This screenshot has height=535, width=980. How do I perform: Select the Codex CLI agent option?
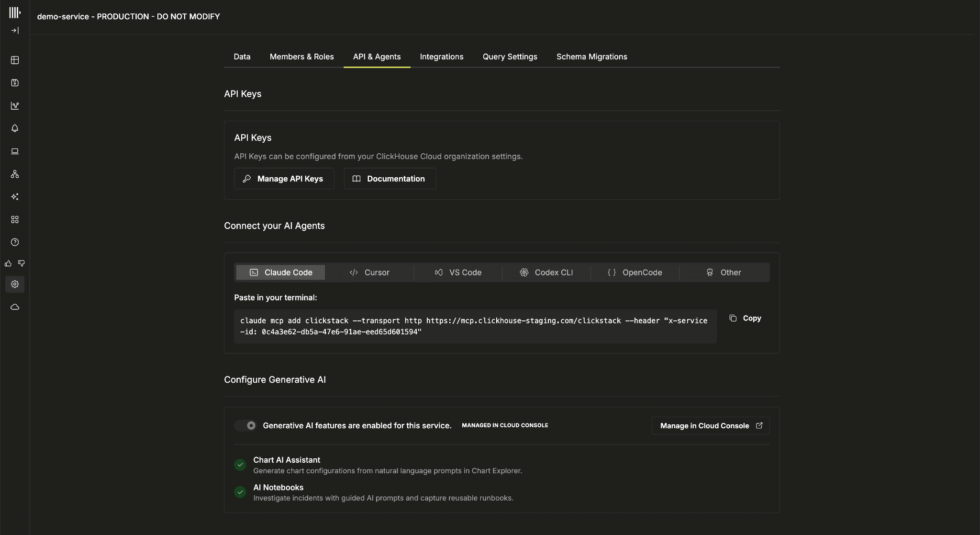pyautogui.click(x=546, y=273)
